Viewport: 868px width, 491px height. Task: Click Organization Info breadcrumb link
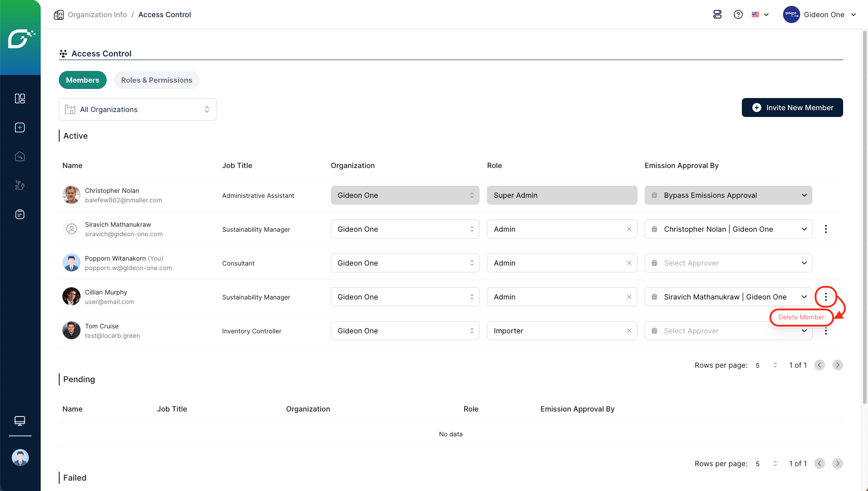pos(97,14)
